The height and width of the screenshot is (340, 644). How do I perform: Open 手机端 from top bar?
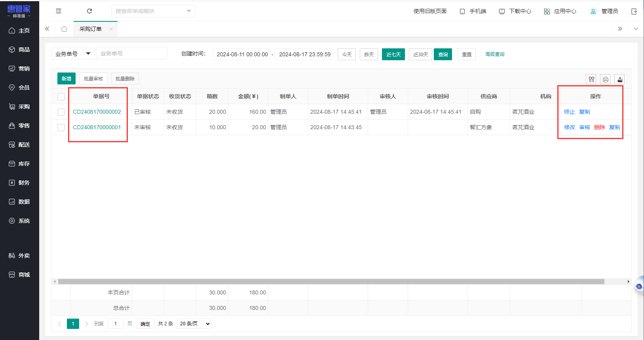pos(473,11)
